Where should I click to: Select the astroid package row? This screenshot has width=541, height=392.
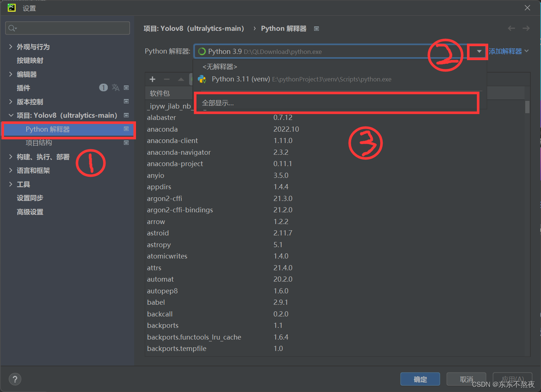[335, 233]
